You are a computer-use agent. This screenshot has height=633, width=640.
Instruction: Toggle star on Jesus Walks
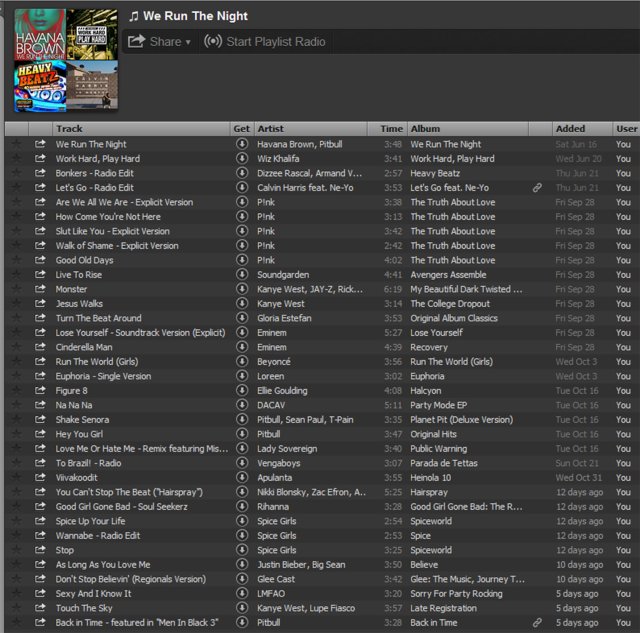coord(16,304)
